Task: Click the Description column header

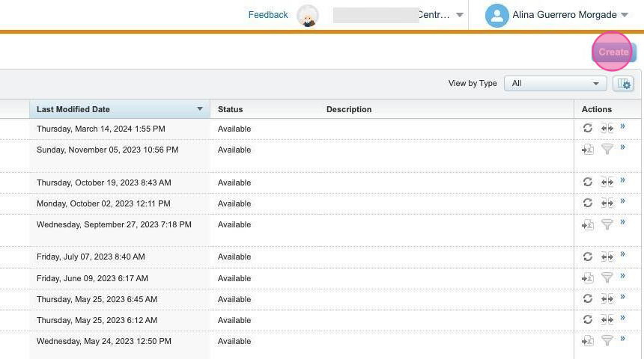Action: 349,109
